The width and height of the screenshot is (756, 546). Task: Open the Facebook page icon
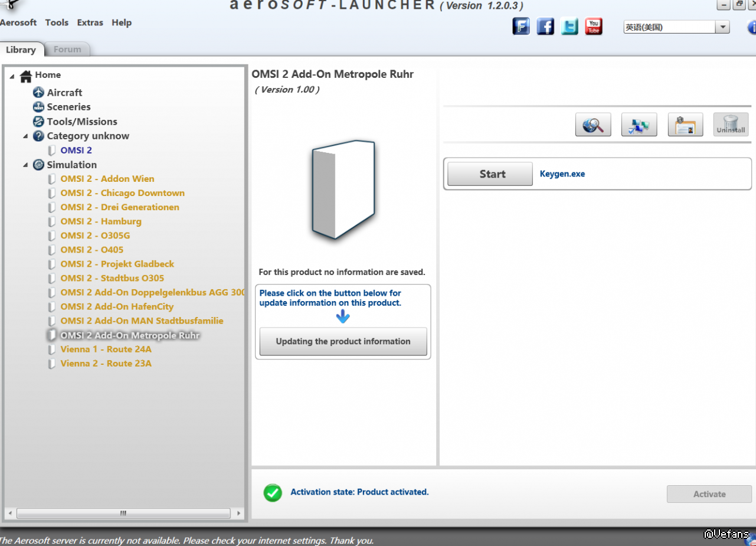[545, 27]
